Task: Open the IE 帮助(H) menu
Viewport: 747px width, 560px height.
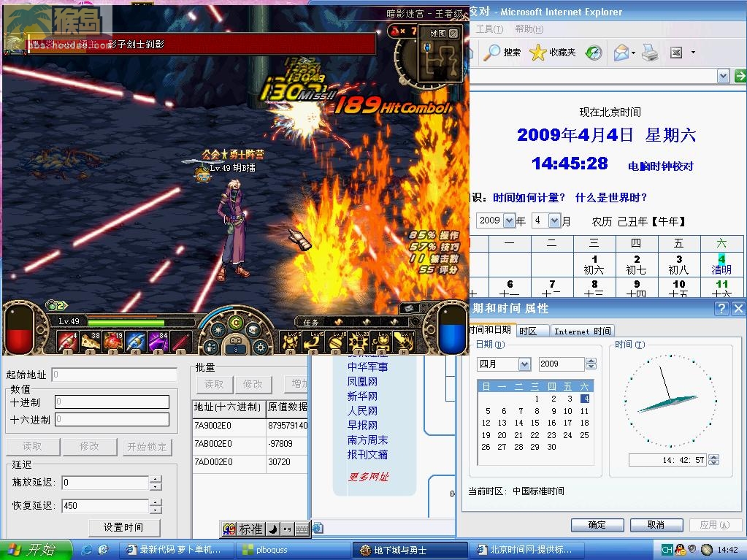Action: point(529,29)
